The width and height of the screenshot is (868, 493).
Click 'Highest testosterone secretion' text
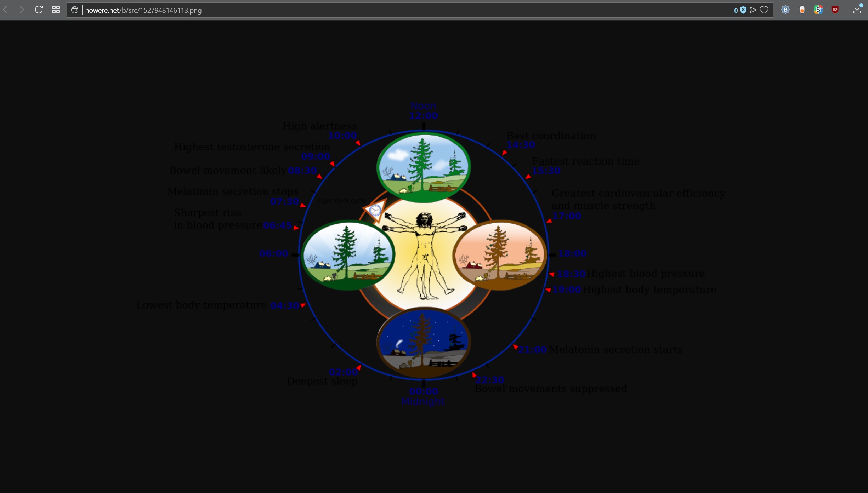(252, 147)
